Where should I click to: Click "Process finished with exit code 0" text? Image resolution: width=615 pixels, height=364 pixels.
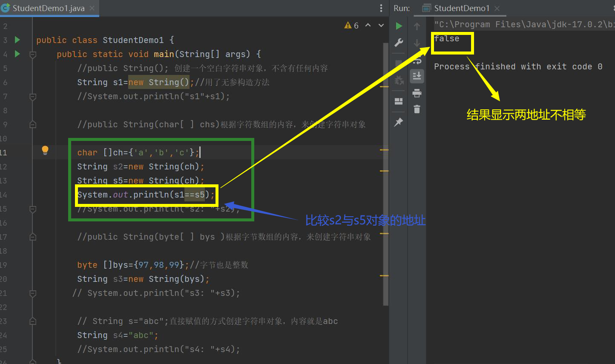click(518, 67)
